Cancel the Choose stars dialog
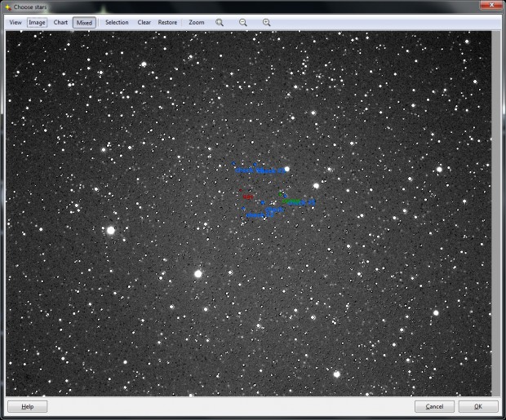506x420 pixels. [x=434, y=406]
